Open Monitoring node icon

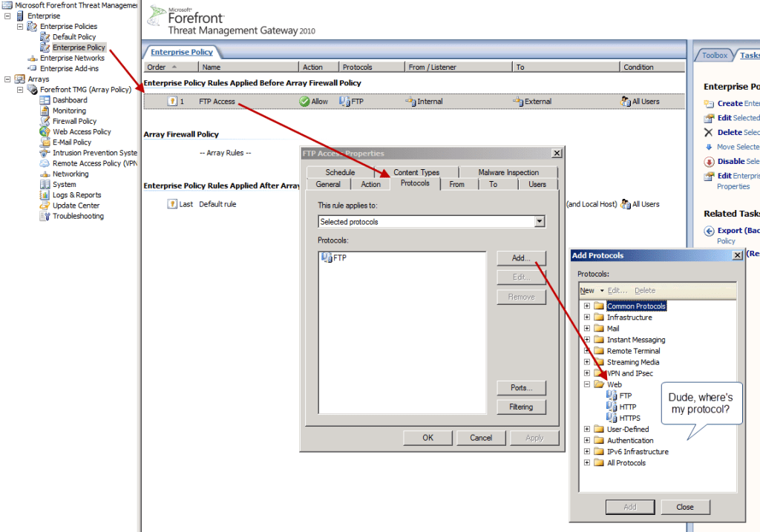[x=45, y=111]
